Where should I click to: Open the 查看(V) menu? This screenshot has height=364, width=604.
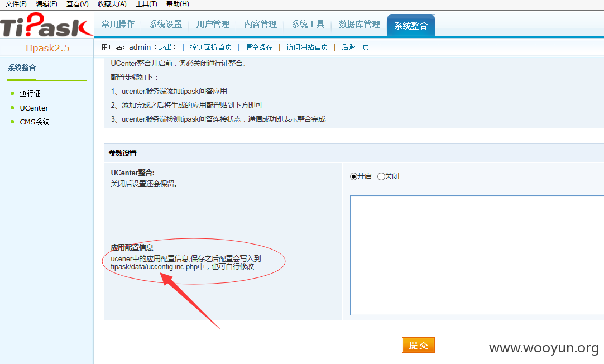pos(78,4)
